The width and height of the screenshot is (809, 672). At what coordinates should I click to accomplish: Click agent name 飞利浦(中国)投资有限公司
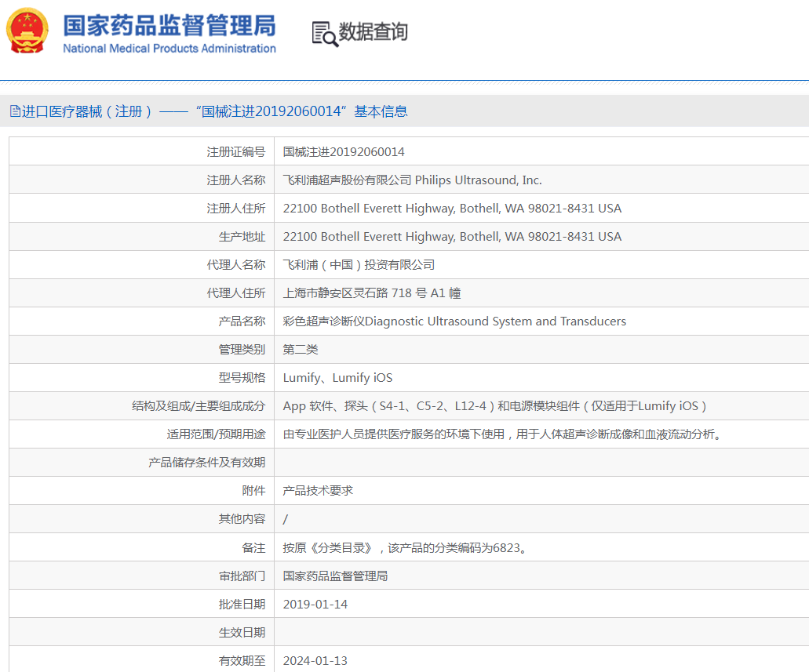pyautogui.click(x=359, y=265)
